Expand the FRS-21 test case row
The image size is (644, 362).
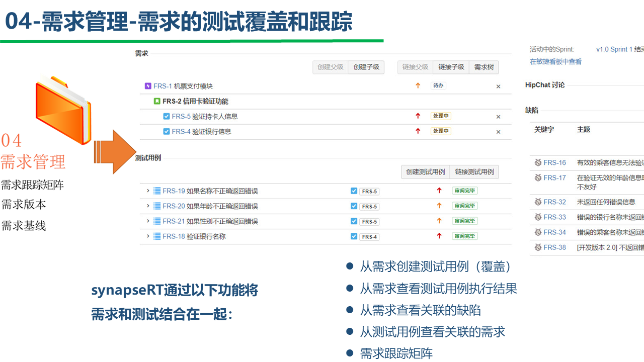point(148,221)
